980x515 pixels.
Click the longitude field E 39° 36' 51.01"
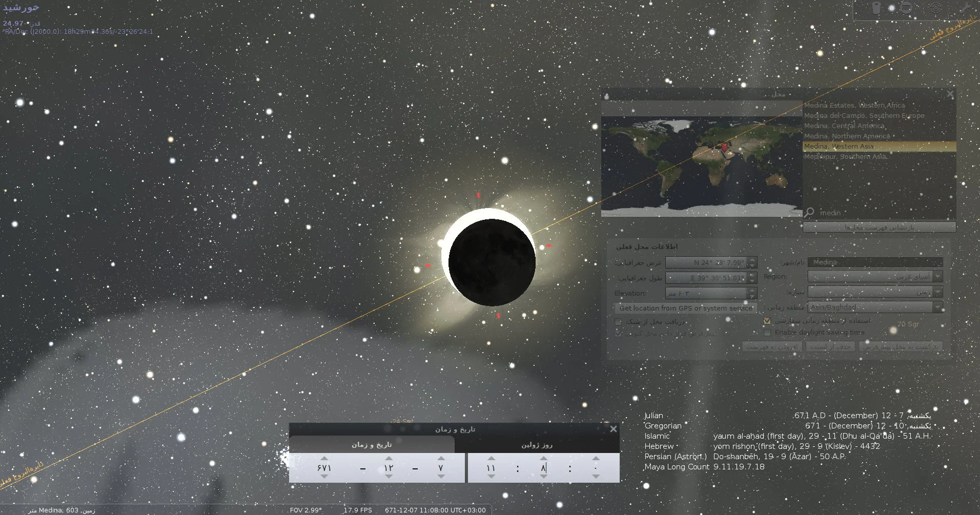(x=707, y=278)
